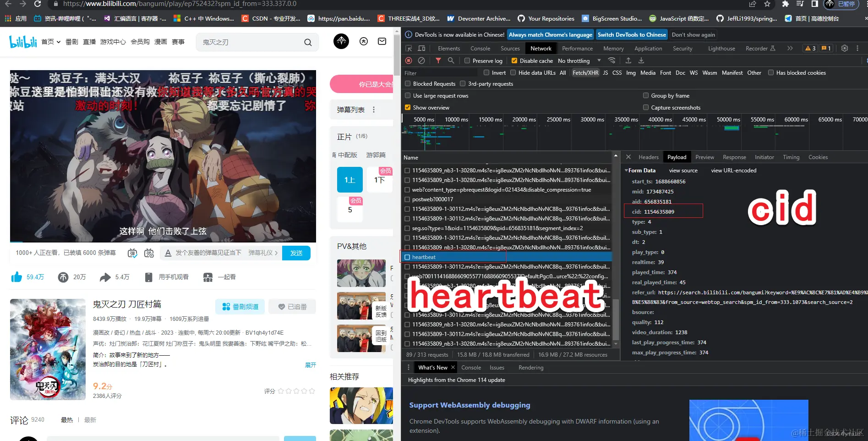Expand the series description 展开
Image resolution: width=868 pixels, height=441 pixels.
click(x=311, y=365)
